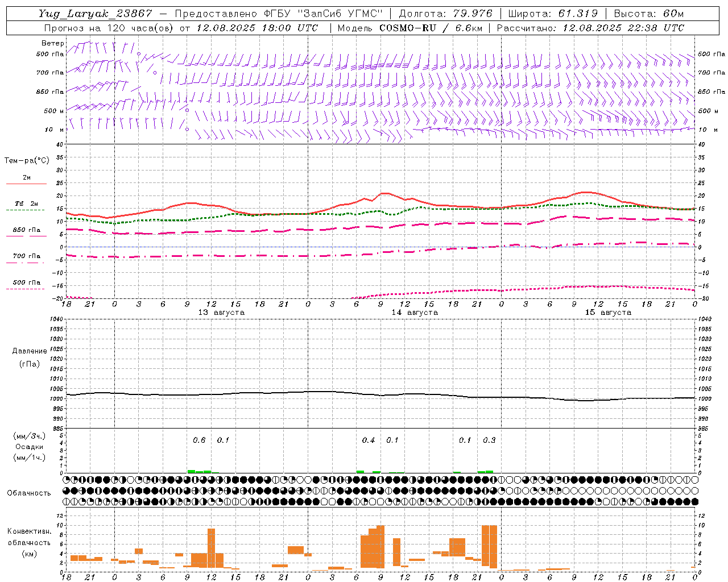The image size is (728, 582).
Task: Click the "Ветер" wind panel label
Action: click(52, 43)
